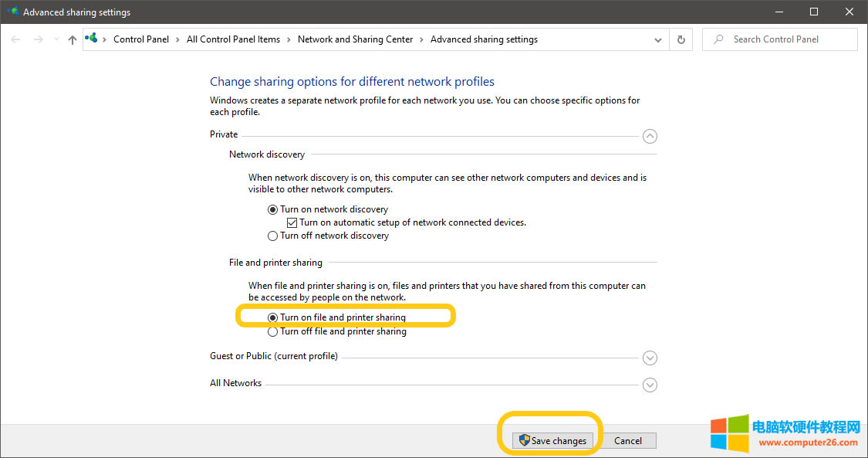Image resolution: width=868 pixels, height=458 pixels.
Task: Maximize the Advanced sharing settings window
Action: point(814,12)
